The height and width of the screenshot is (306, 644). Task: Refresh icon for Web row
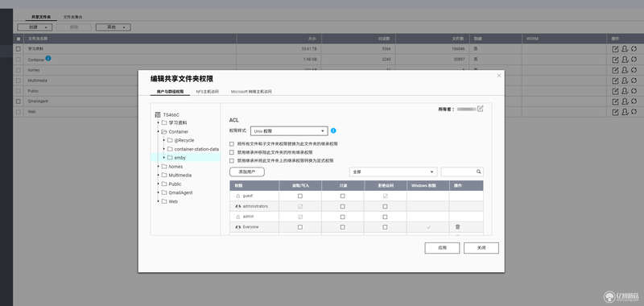[x=634, y=112]
